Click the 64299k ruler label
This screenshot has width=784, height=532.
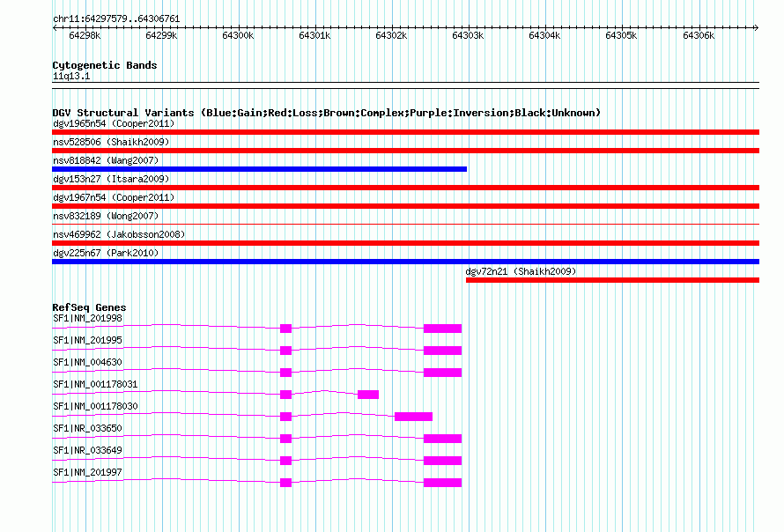pos(161,35)
